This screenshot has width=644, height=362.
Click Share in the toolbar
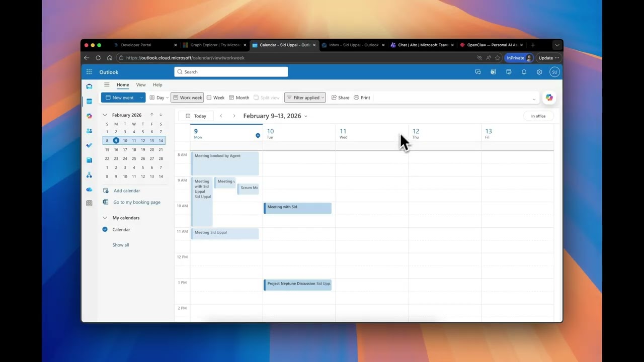coord(340,98)
